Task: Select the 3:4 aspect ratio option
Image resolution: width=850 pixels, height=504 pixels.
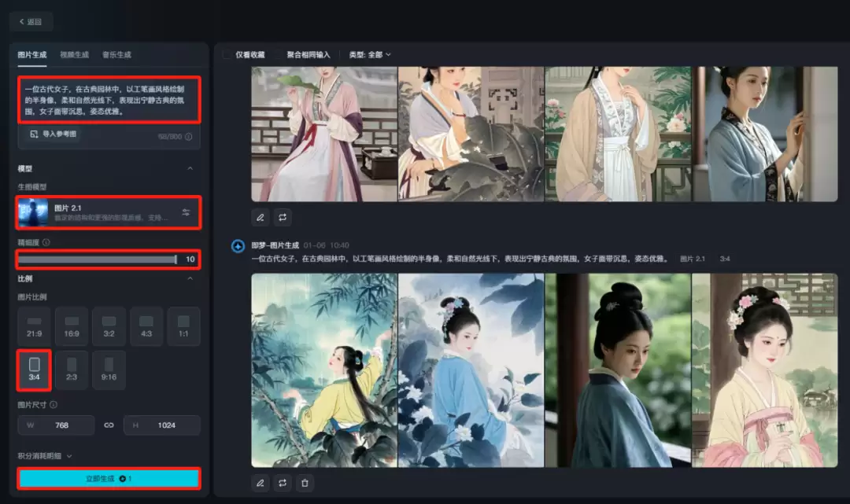Action: 33,370
